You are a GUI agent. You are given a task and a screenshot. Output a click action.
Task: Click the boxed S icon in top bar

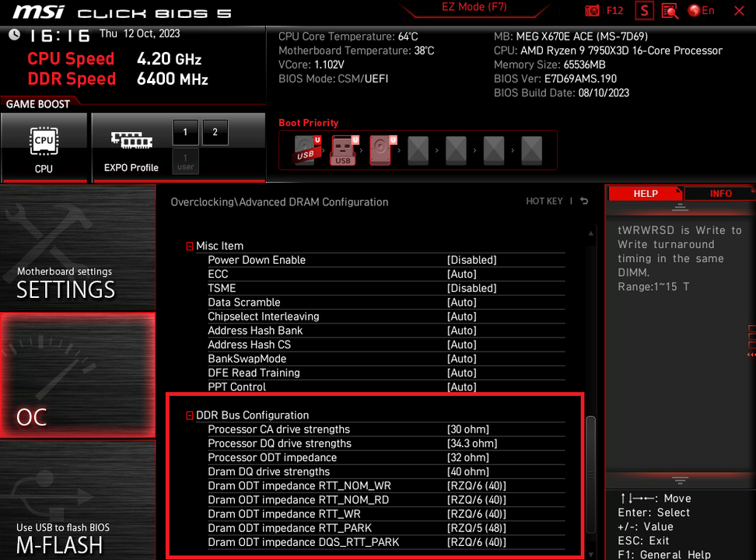[644, 11]
